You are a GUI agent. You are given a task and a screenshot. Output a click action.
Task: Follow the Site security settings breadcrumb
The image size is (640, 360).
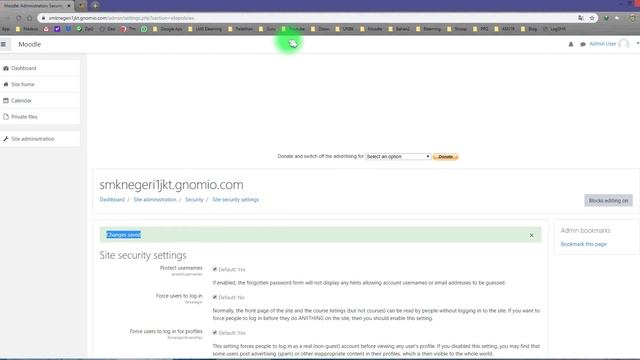coord(236,200)
